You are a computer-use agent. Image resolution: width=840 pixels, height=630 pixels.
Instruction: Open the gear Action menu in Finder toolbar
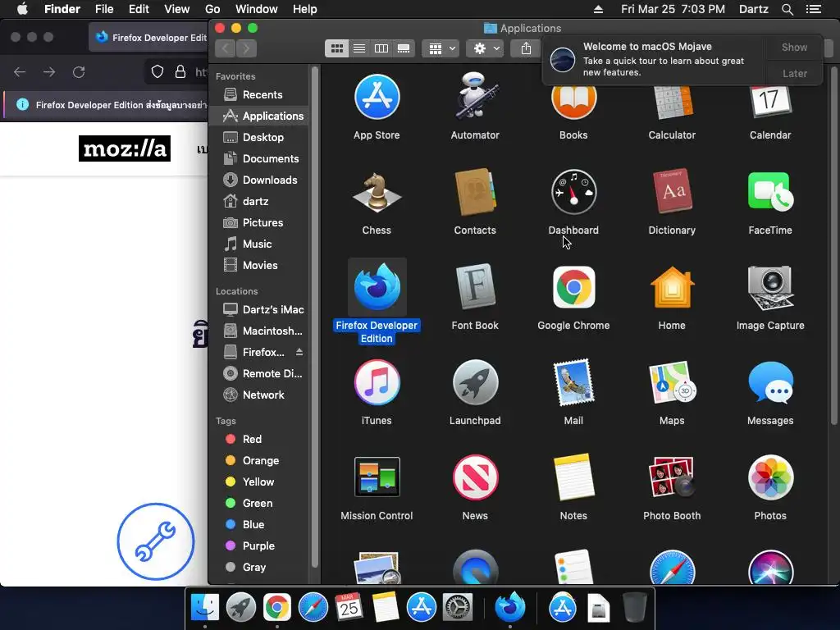486,48
